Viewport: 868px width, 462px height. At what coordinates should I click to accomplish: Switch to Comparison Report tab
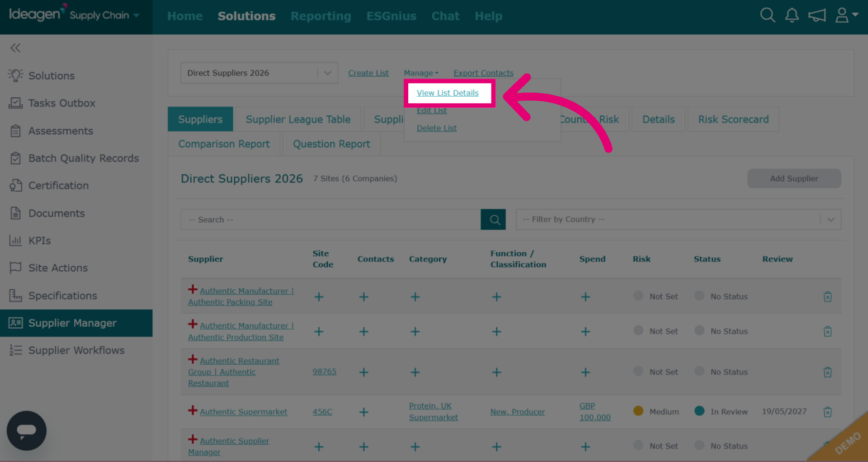[x=224, y=144]
